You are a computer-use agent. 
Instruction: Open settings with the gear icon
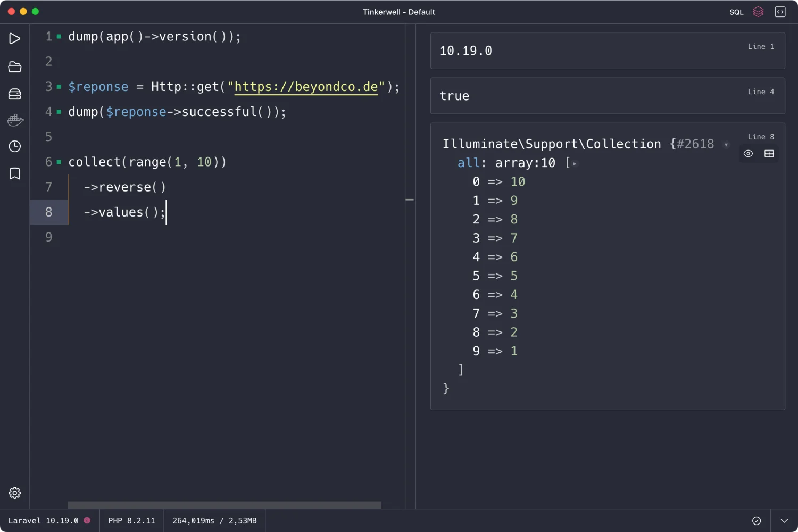15,493
